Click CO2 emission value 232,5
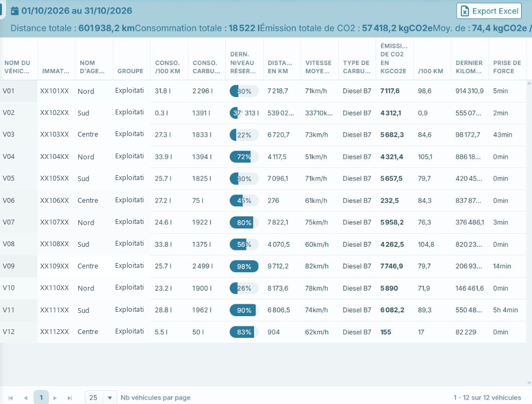Screen dimensions: 532x404 pos(390,201)
